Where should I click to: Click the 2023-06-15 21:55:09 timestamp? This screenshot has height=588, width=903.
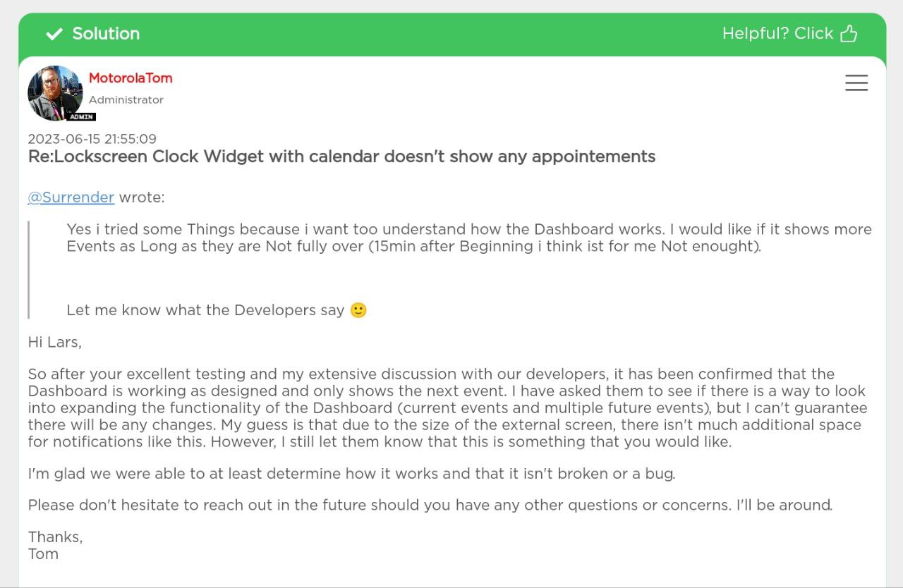(92, 139)
